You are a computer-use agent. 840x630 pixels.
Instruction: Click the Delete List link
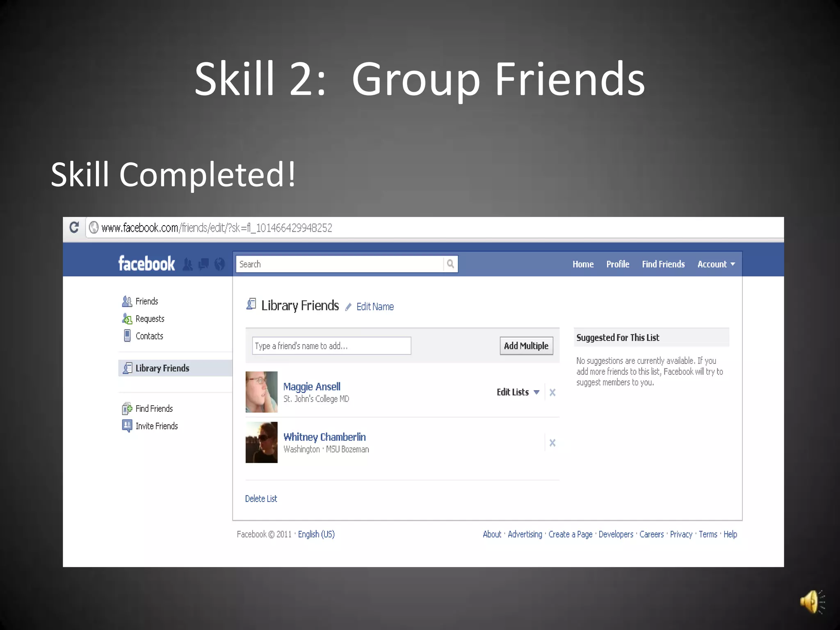(261, 498)
